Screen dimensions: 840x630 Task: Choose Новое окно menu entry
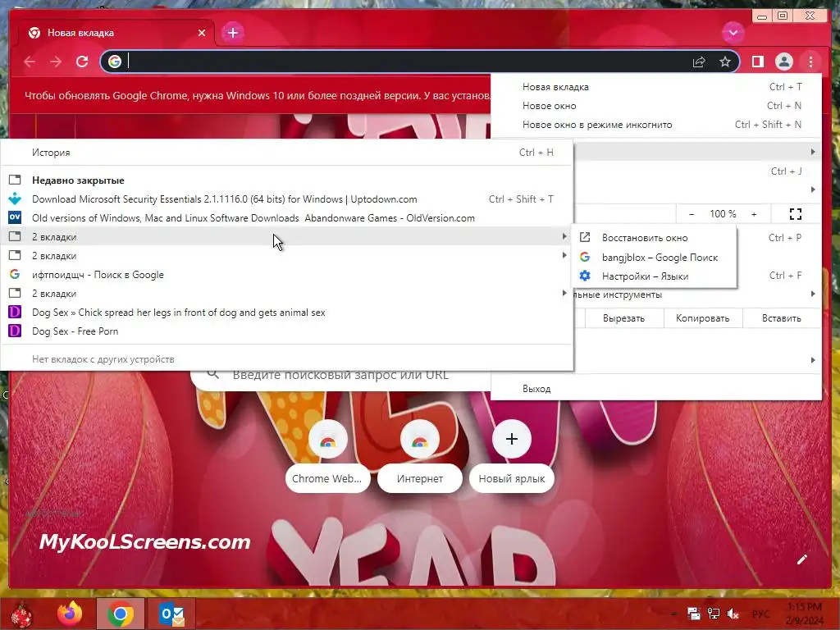(656, 106)
